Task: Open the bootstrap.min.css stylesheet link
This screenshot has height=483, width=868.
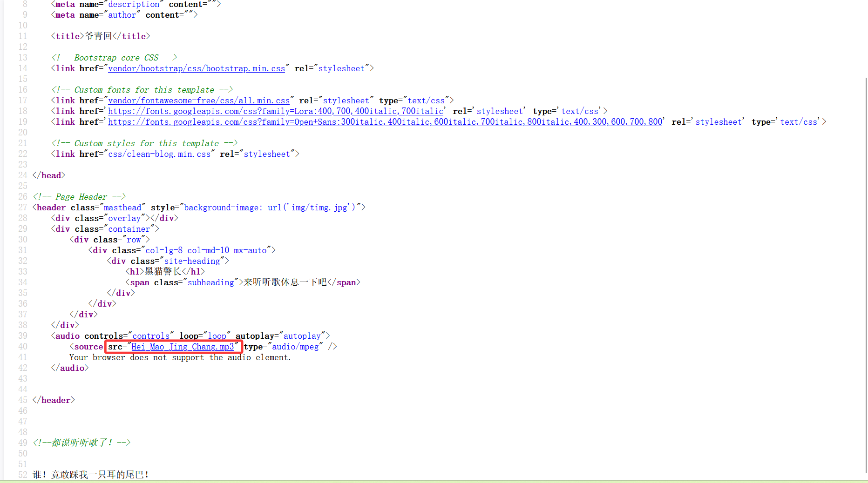Action: point(196,68)
